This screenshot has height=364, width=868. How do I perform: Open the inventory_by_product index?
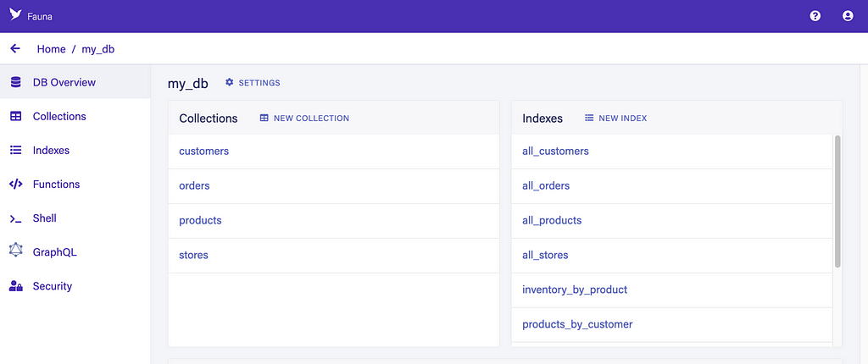575,290
